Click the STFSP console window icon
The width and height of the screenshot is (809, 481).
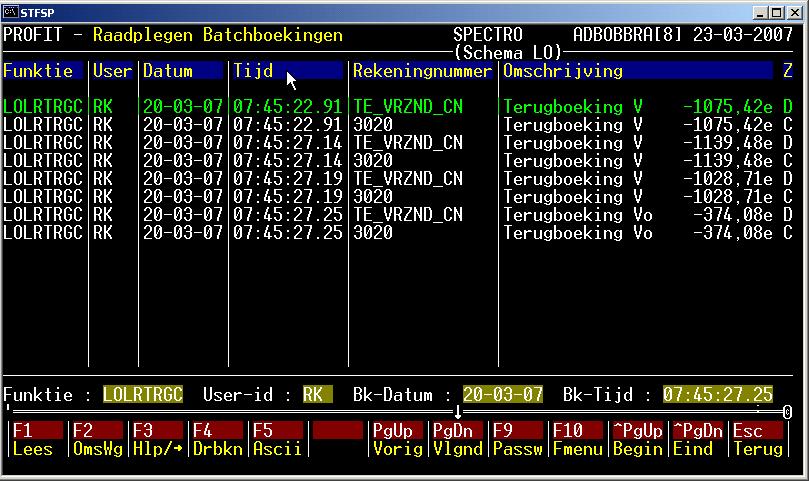[x=10, y=11]
